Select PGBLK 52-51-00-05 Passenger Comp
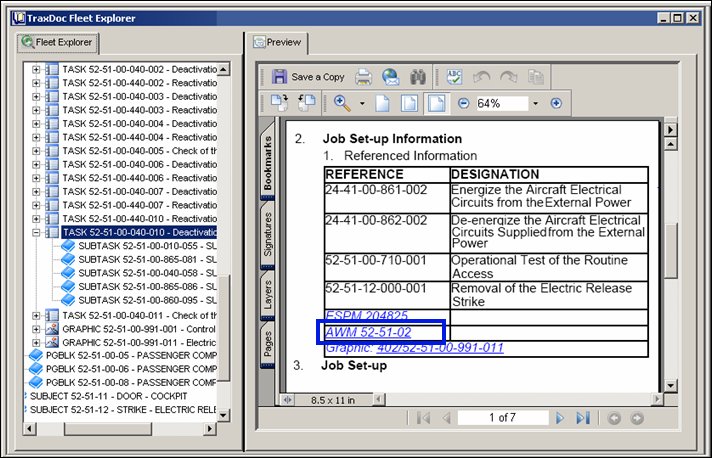 click(x=131, y=355)
